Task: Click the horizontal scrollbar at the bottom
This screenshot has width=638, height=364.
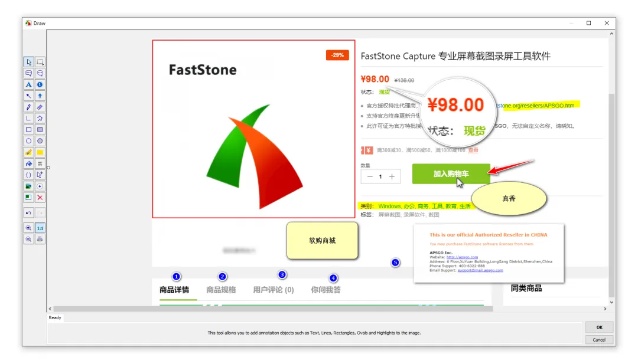Action: [273, 309]
